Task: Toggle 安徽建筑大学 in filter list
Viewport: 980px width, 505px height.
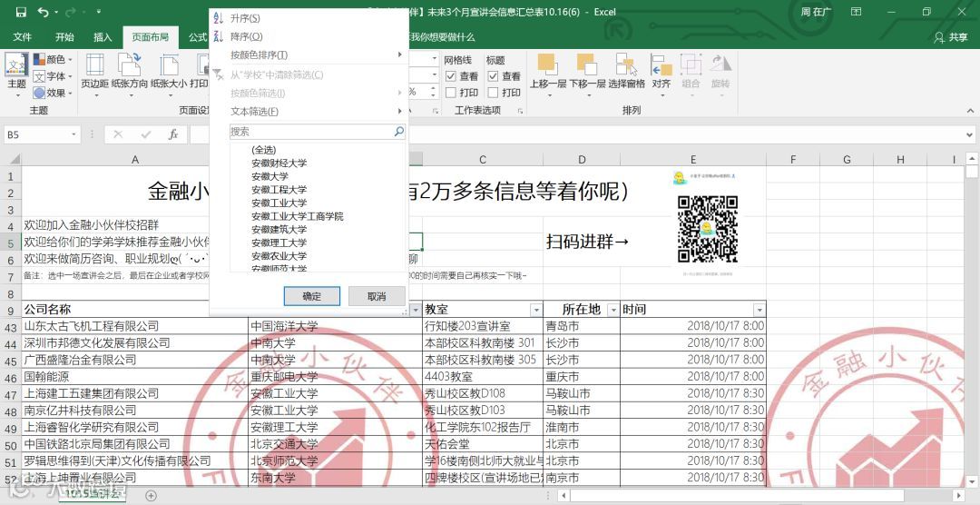Action: pos(279,230)
